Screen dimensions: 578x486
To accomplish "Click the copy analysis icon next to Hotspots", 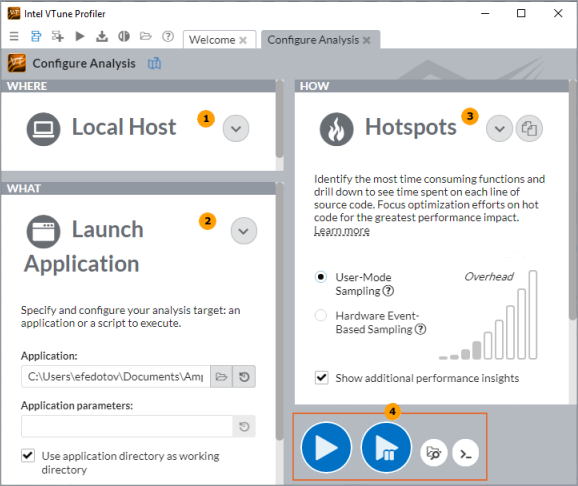I will (529, 128).
